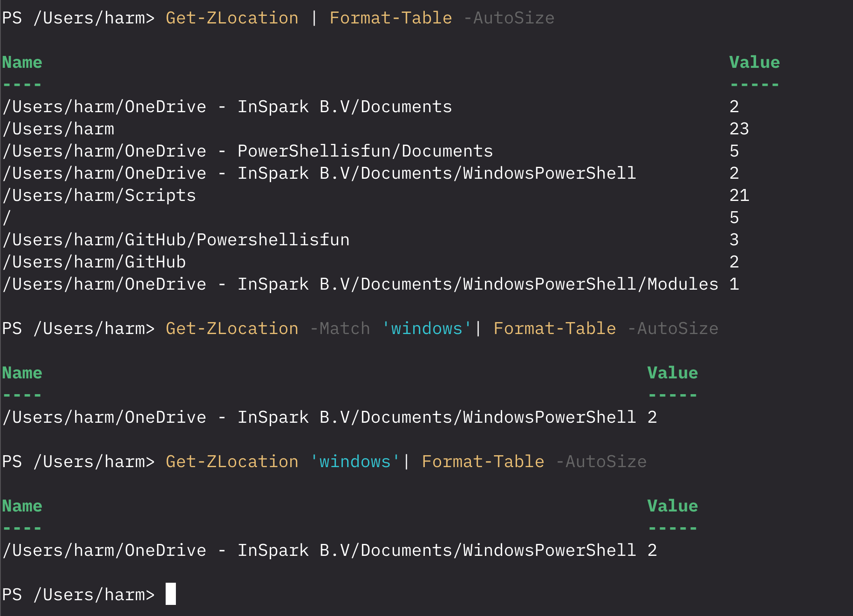853x616 pixels.
Task: Click the PowerShellisfun/Documents OneDrive path
Action: pyautogui.click(x=248, y=151)
